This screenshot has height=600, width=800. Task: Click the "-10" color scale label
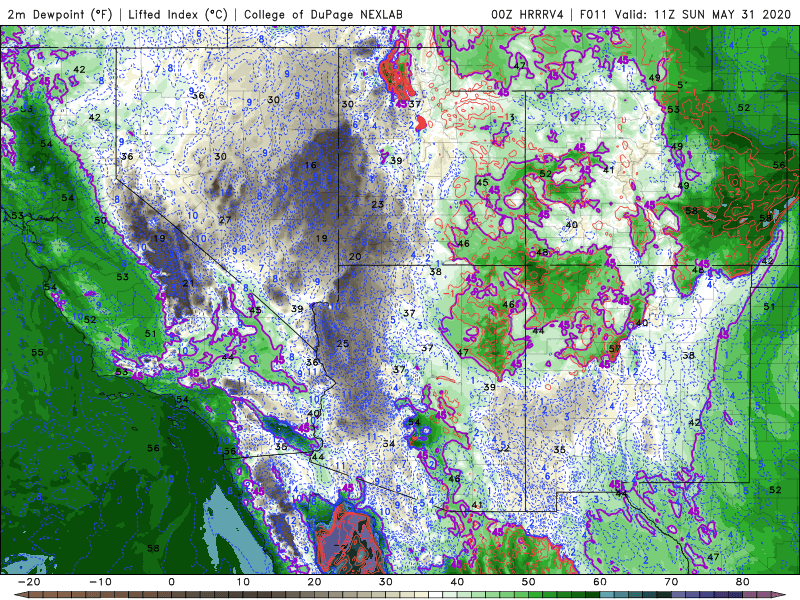click(100, 582)
